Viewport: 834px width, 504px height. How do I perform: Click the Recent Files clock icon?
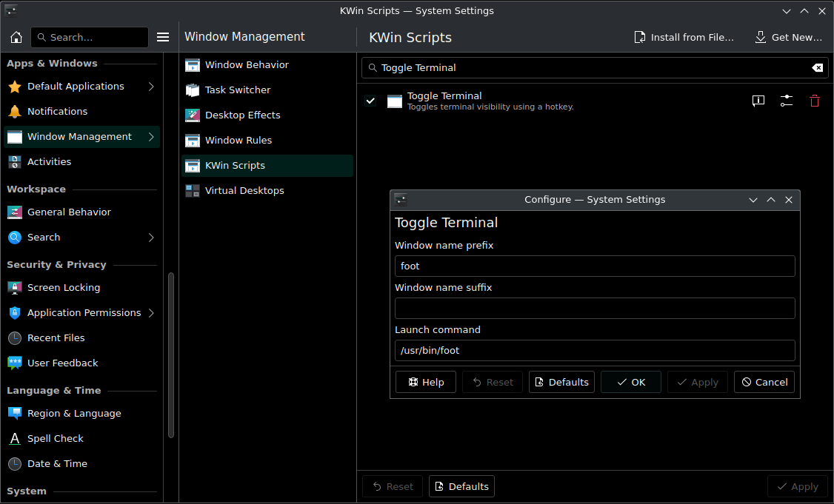(x=15, y=337)
